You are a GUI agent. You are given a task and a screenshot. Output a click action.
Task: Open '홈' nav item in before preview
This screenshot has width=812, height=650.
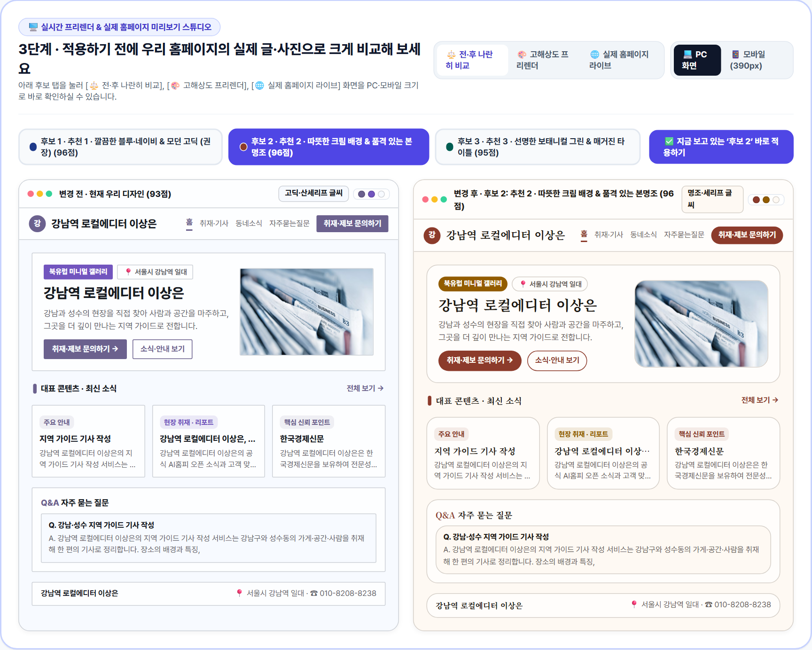(189, 224)
